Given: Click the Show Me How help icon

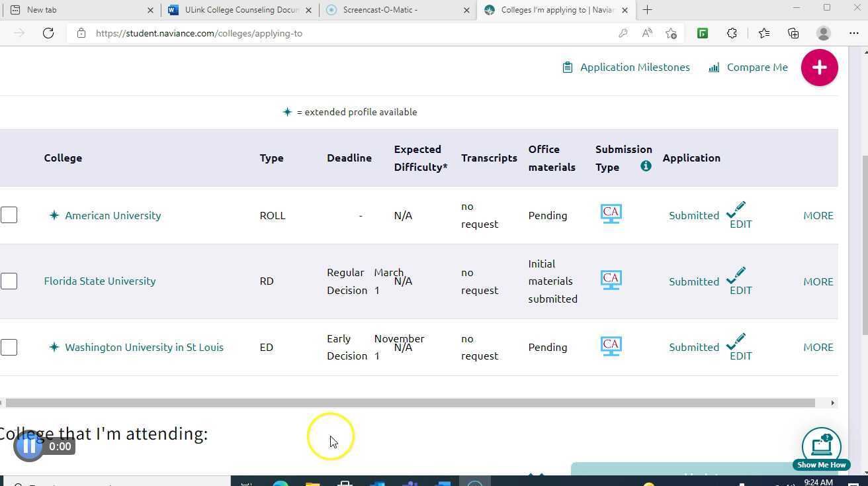Looking at the screenshot, I should point(821,448).
